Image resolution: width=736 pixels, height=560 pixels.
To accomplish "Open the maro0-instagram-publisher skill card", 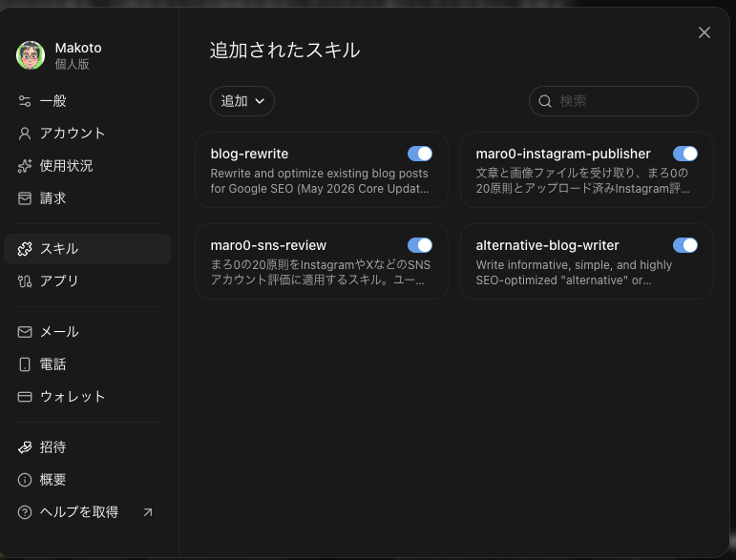I will click(x=587, y=170).
